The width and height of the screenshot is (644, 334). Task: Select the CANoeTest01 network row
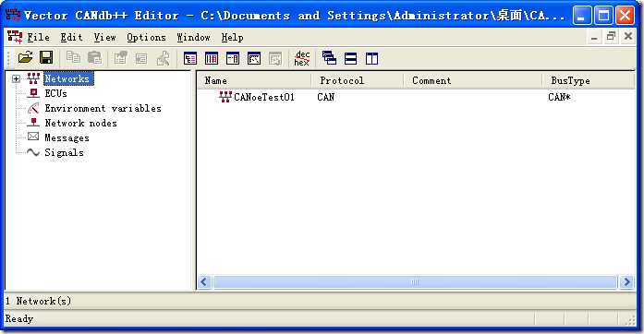[x=416, y=97]
